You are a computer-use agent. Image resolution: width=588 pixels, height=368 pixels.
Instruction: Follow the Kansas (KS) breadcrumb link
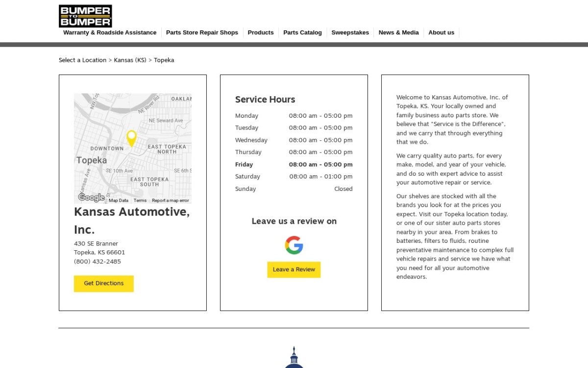(130, 60)
